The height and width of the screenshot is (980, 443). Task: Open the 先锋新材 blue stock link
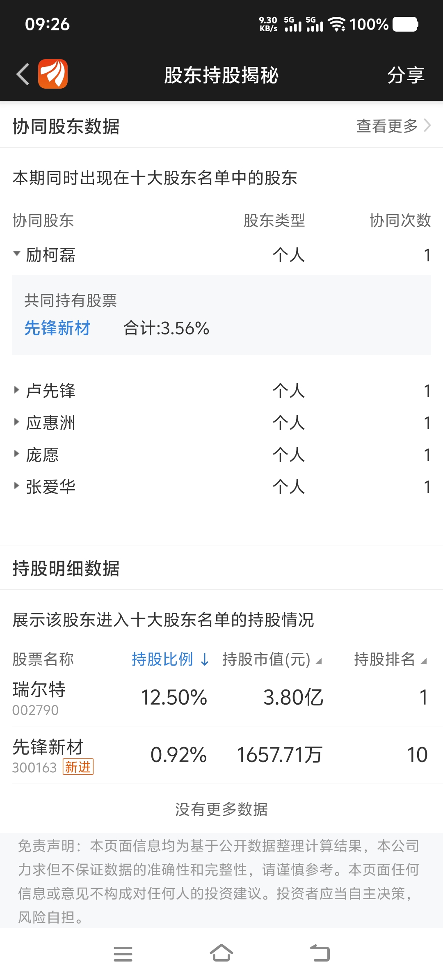pos(57,328)
